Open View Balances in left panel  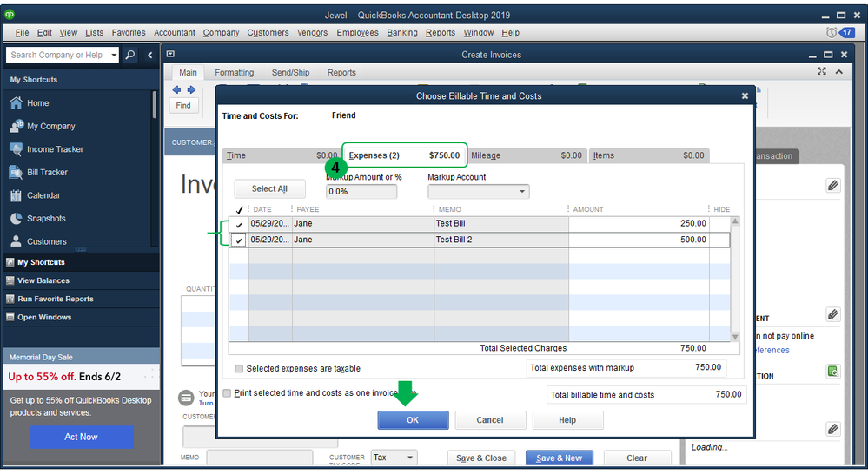pyautogui.click(x=43, y=280)
